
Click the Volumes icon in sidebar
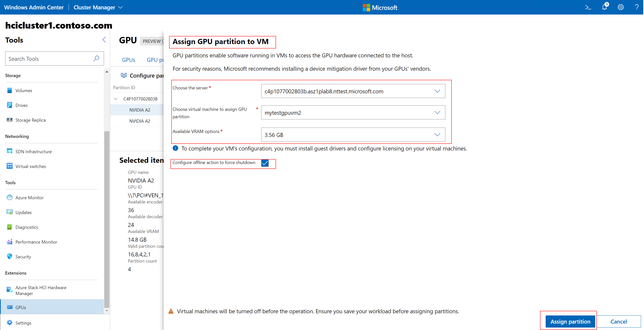click(9, 90)
